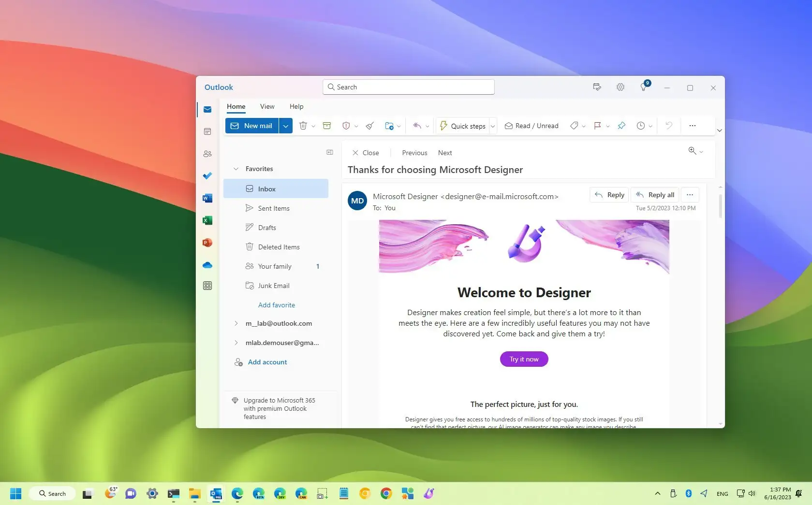Click the Quick steps button
Screen dimensions: 812x505
pos(463,126)
